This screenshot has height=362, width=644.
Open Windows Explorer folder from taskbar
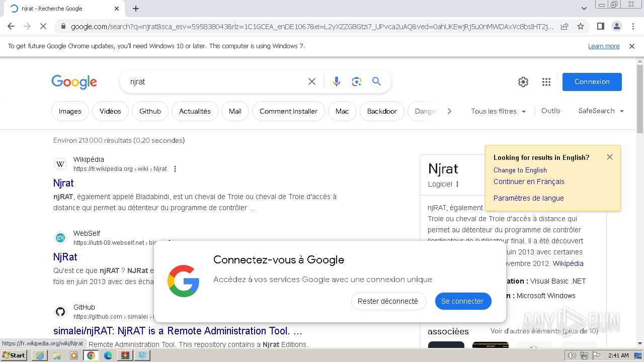point(57,355)
